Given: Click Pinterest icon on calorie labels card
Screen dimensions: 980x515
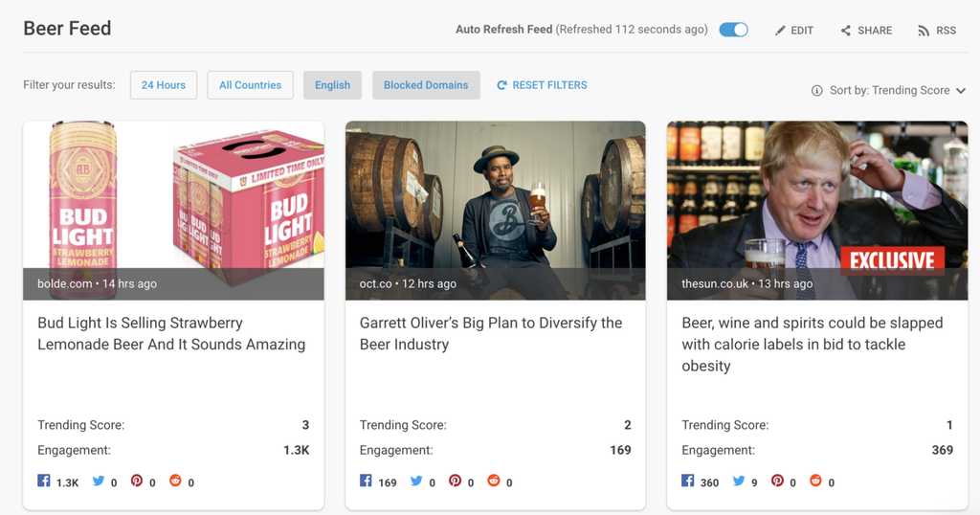Looking at the screenshot, I should point(777,481).
